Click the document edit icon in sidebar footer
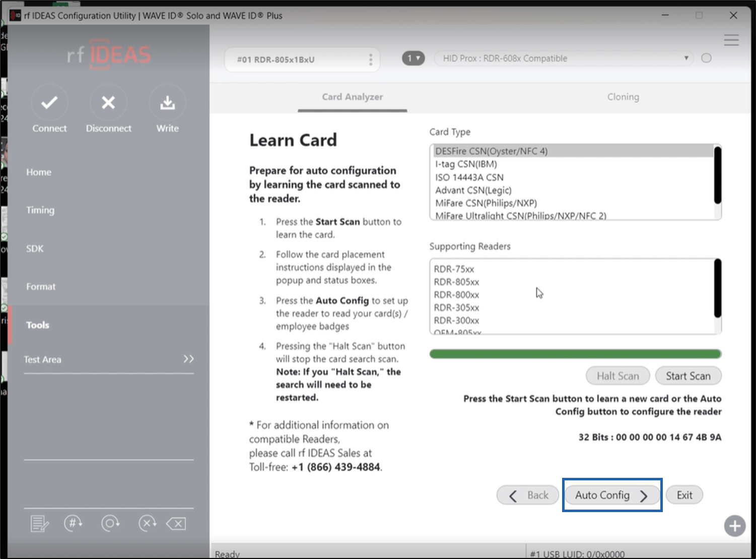 pyautogui.click(x=39, y=524)
